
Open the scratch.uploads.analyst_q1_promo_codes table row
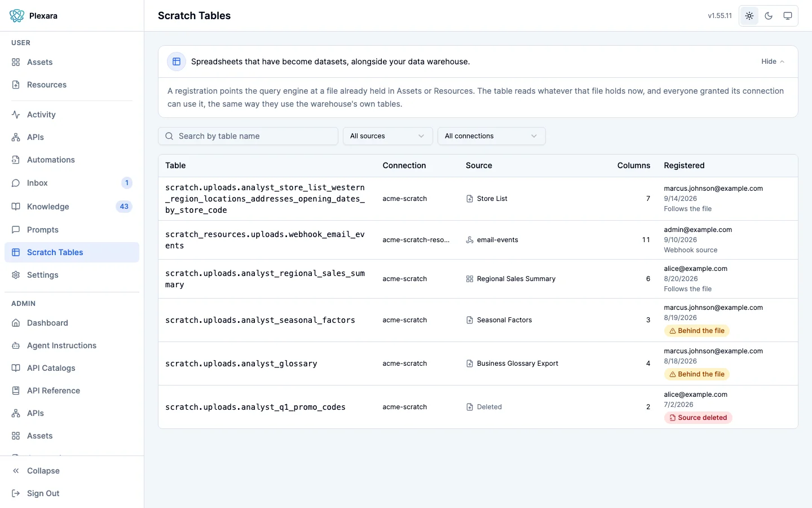(478, 407)
